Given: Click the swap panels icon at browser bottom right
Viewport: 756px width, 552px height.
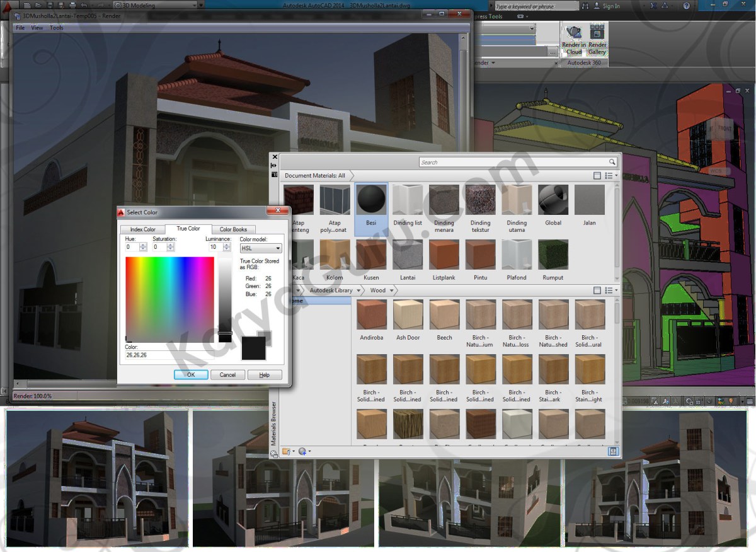Looking at the screenshot, I should tap(612, 451).
